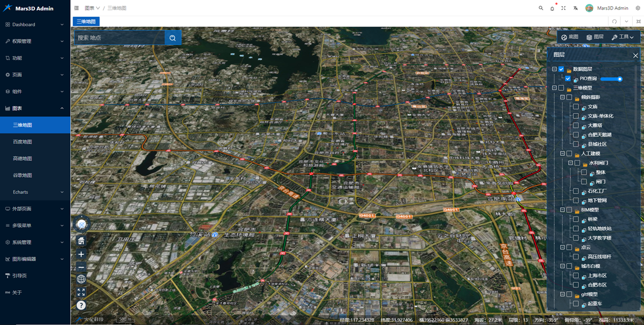Open the help question-mark icon
644x325 pixels.
pos(81,305)
